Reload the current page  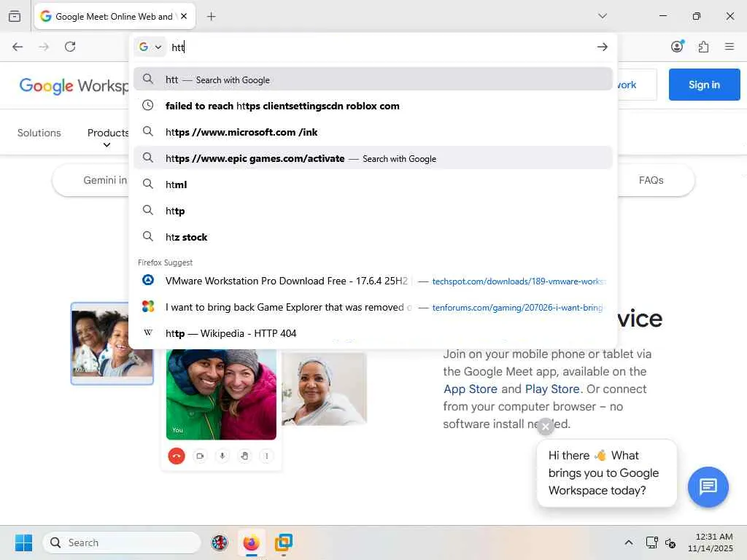[x=70, y=47]
